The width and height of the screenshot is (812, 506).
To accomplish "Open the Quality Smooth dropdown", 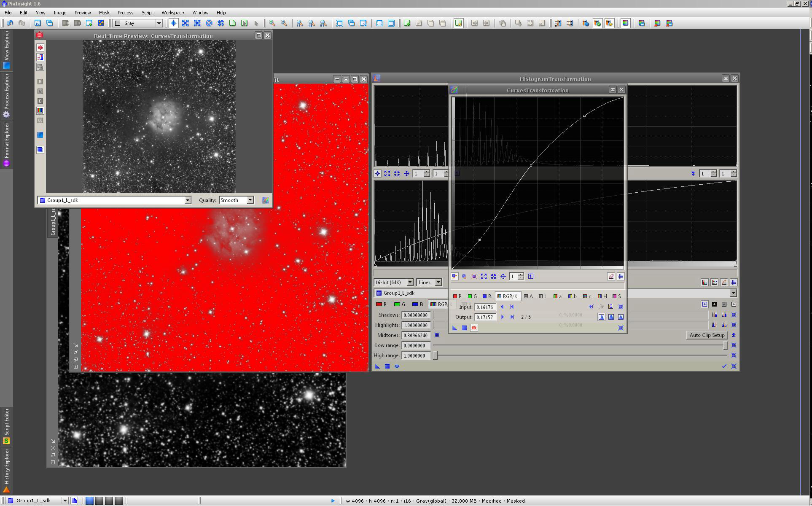I will (x=236, y=200).
